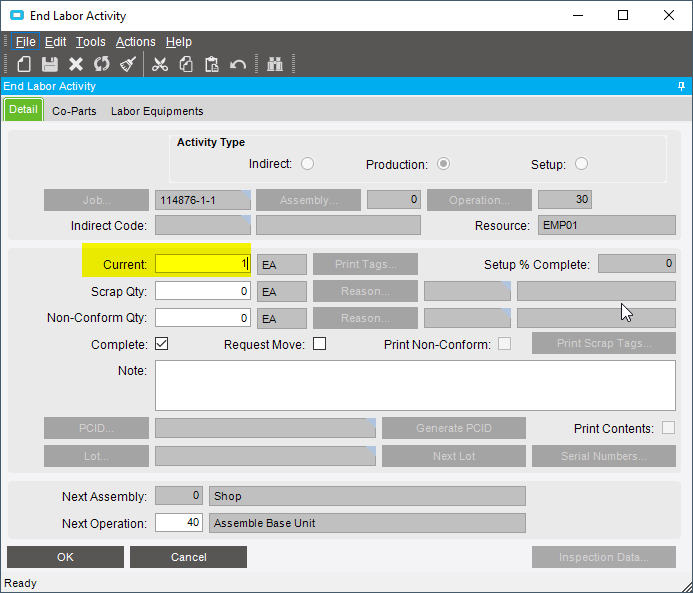Toggle the Print Contents checkbox
Image resolution: width=693 pixels, height=593 pixels.
pyautogui.click(x=668, y=428)
